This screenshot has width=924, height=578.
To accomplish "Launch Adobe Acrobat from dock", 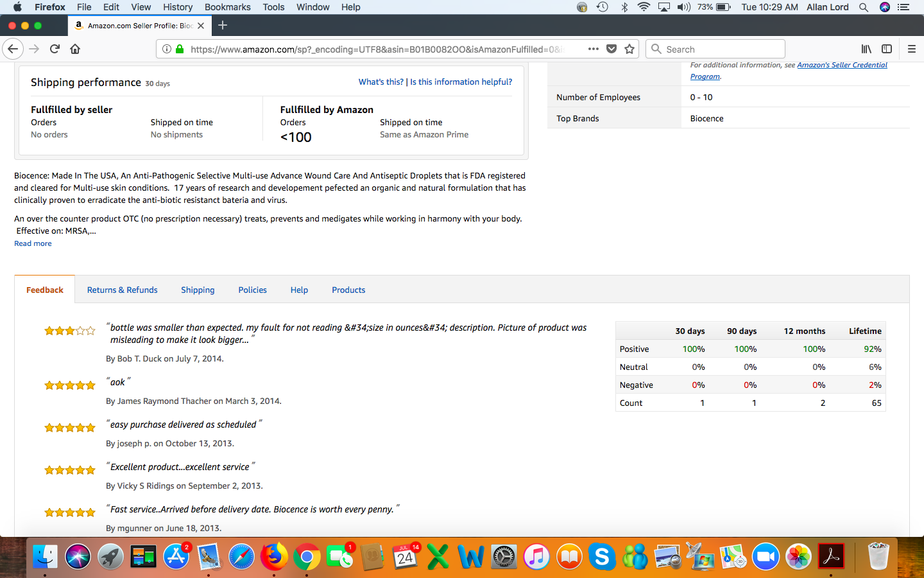I will [x=832, y=557].
